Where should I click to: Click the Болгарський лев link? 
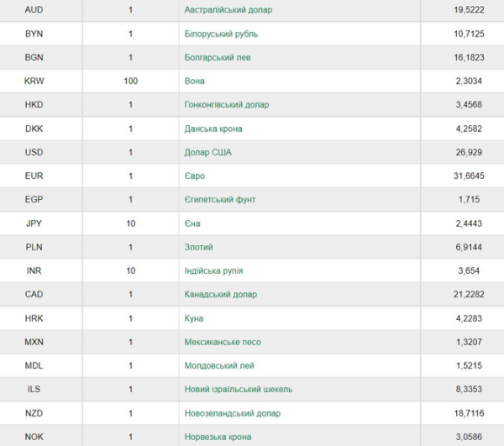tap(218, 57)
